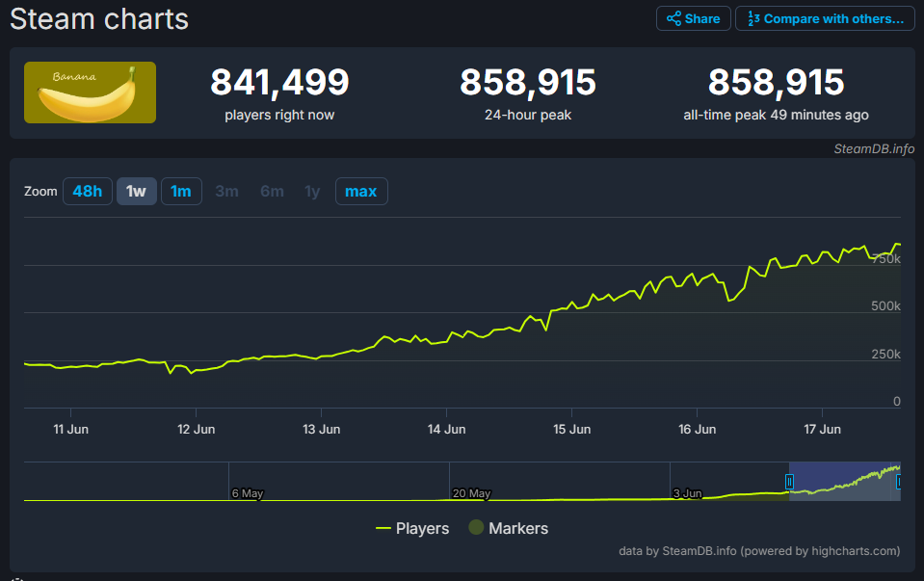Click the 24-hour peak label

click(x=528, y=115)
